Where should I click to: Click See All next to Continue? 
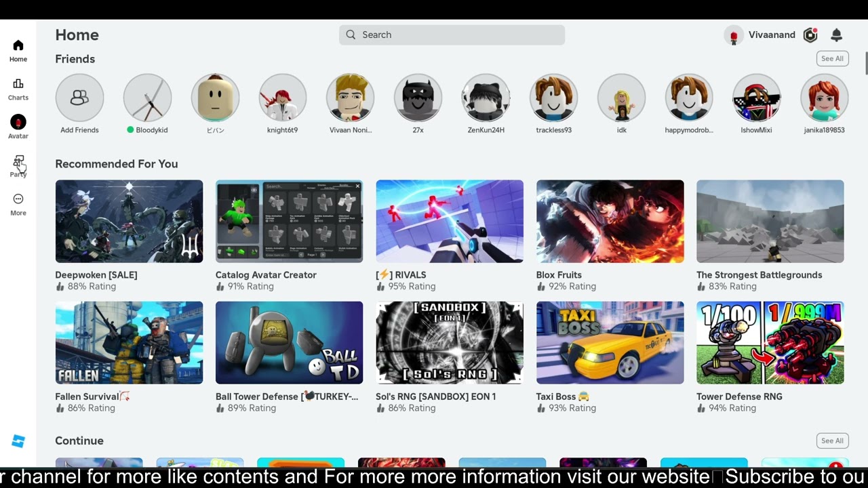tap(832, 441)
